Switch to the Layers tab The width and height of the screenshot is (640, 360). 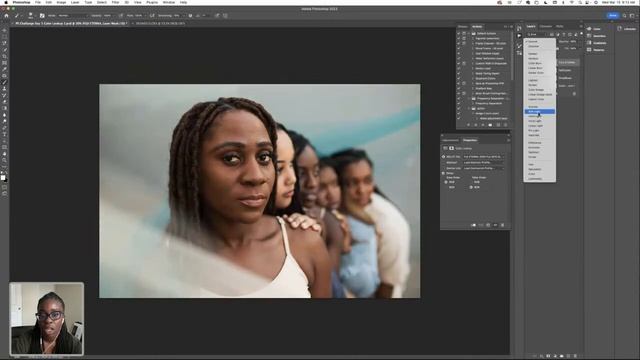531,26
